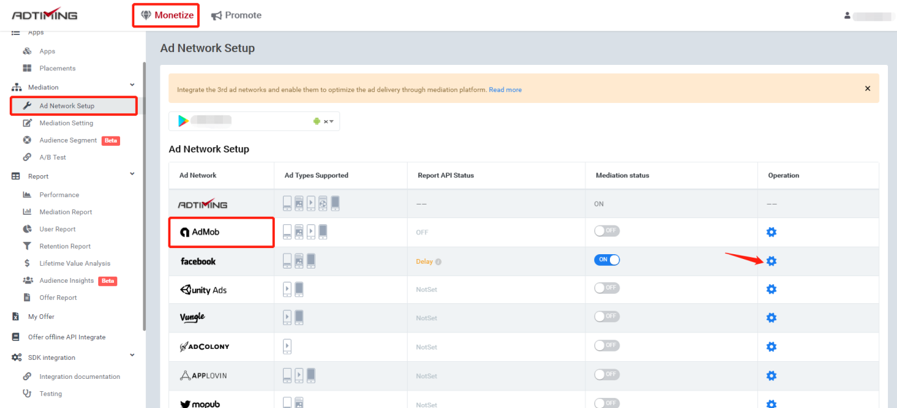Open User Report
897x408 pixels.
[57, 229]
